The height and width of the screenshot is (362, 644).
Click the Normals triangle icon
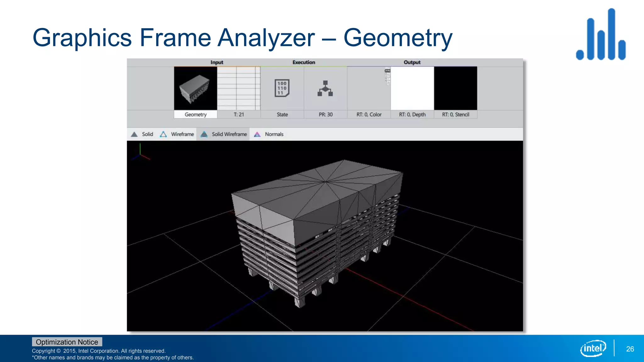coord(257,134)
